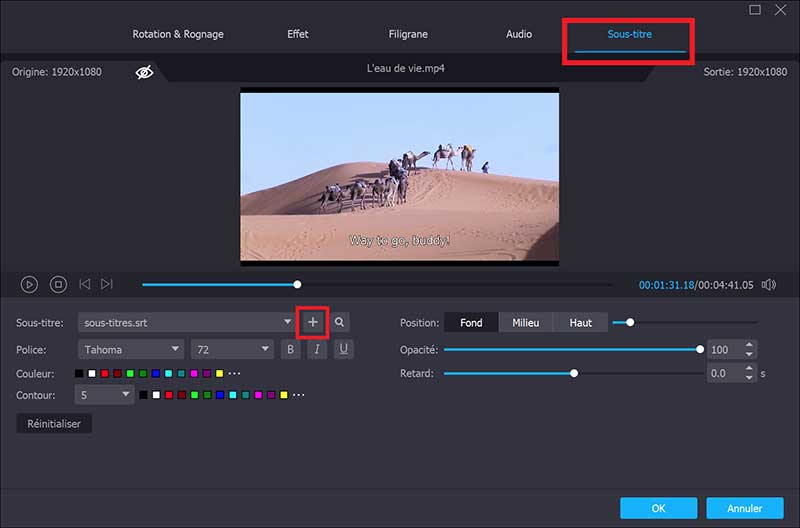
Task: Cancel with the Annuler button
Action: 745,508
